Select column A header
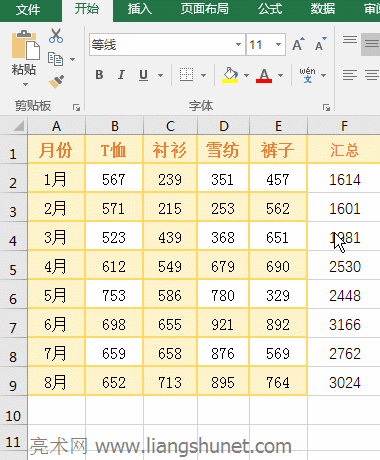The height and width of the screenshot is (460, 380). (56, 126)
